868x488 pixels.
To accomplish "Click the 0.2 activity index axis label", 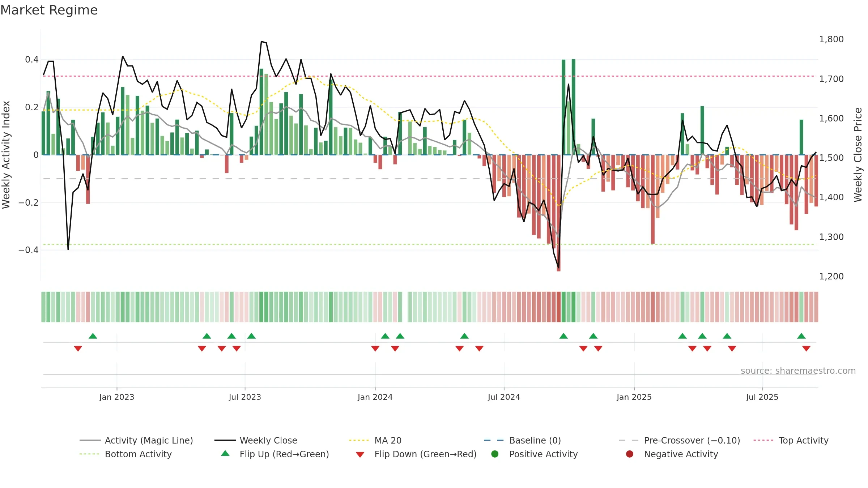I will tap(32, 107).
